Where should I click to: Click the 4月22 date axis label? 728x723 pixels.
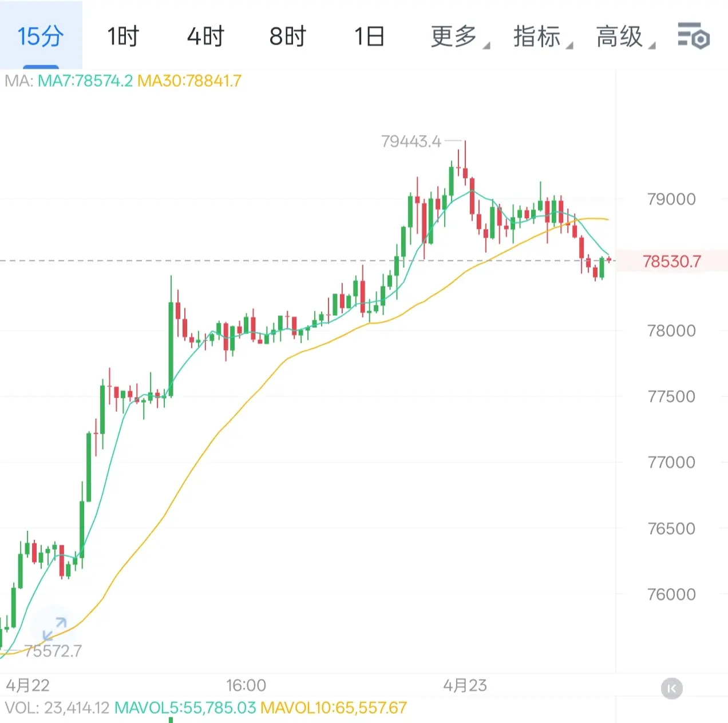[x=27, y=685]
